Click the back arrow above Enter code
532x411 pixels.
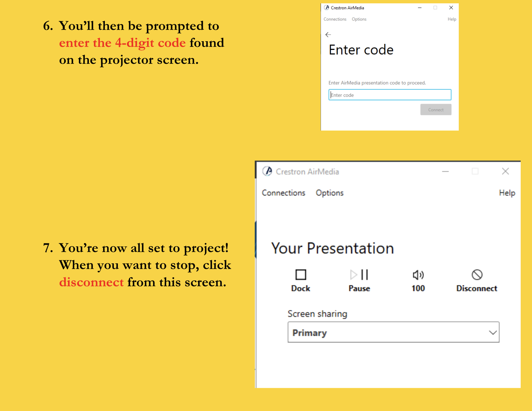pyautogui.click(x=328, y=35)
